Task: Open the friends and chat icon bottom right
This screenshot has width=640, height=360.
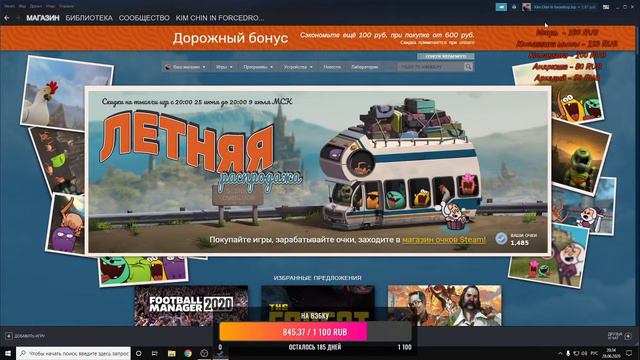Action: [628, 336]
